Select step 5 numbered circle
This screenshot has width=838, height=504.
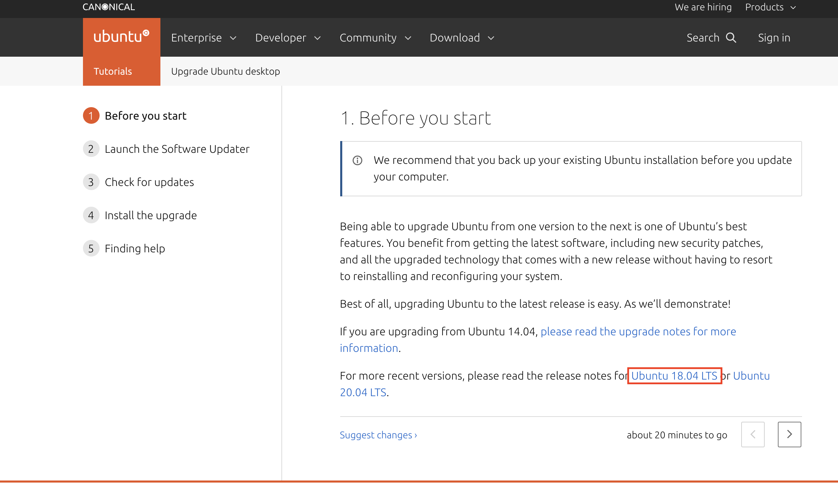91,249
